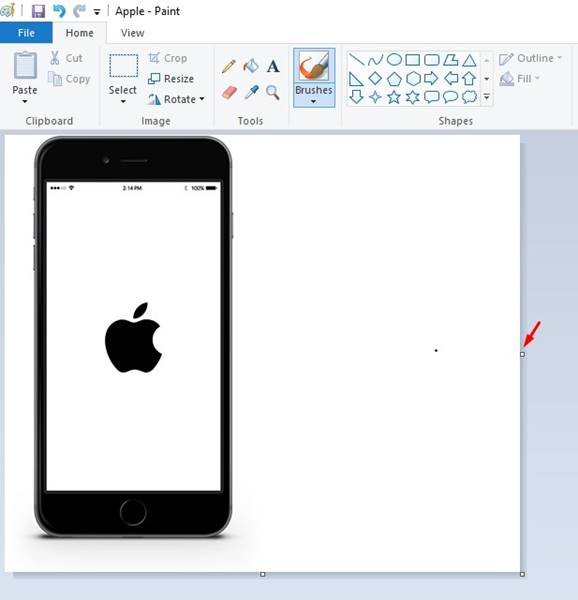Select the five-point star shape
Screen dimensions: 578x600
point(394,97)
